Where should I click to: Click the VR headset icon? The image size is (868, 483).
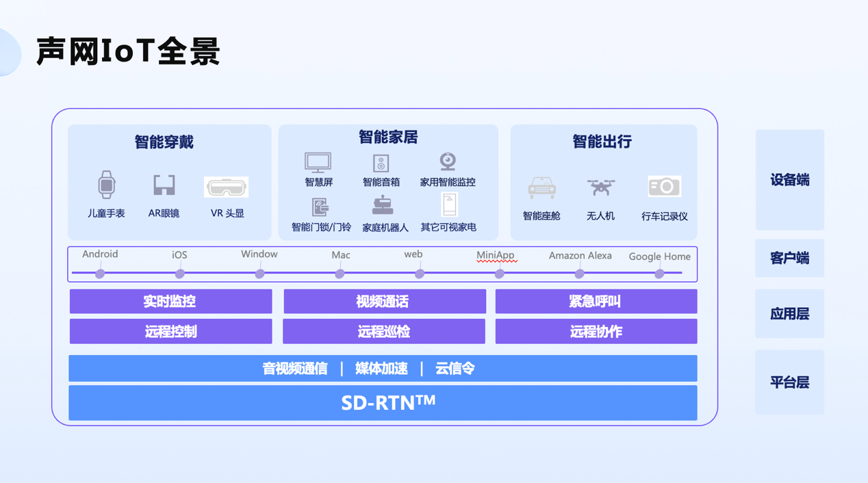[227, 187]
